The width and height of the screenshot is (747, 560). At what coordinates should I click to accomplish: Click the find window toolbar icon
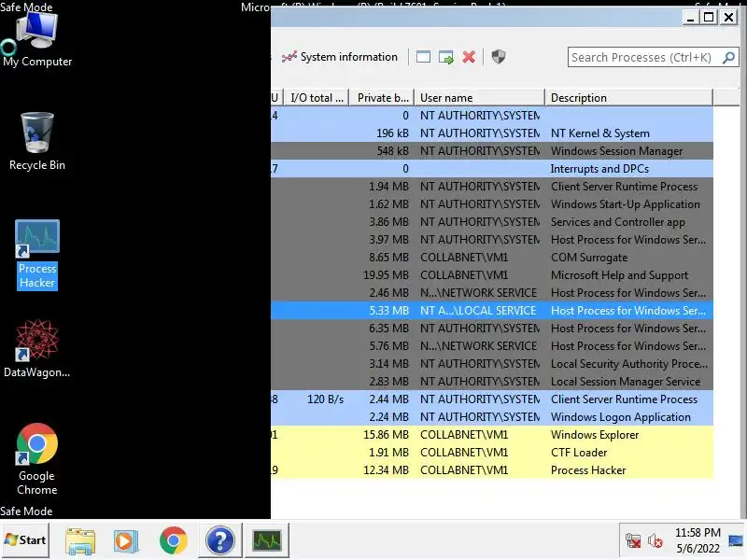(x=423, y=57)
